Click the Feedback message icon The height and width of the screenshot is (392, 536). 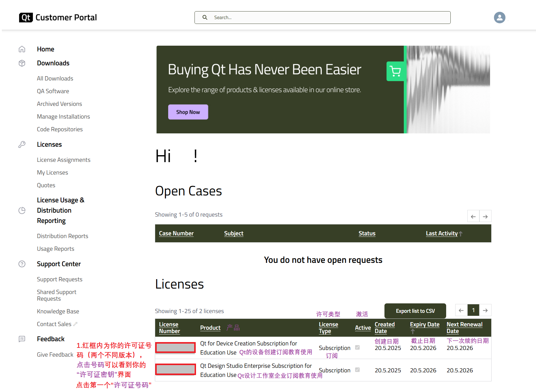(x=22, y=339)
